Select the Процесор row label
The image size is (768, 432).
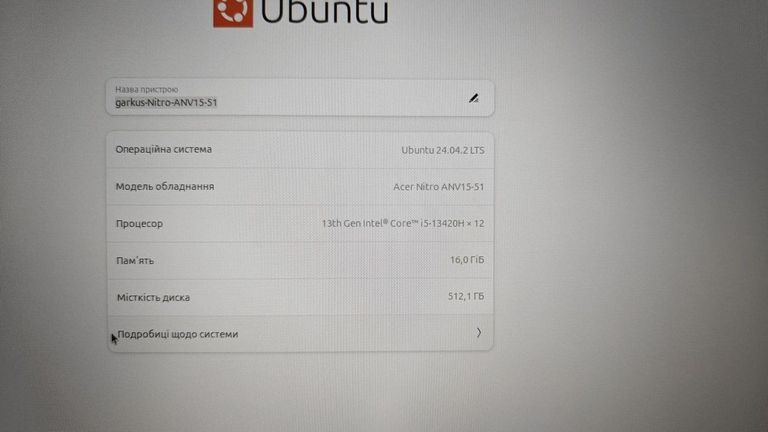[139, 224]
